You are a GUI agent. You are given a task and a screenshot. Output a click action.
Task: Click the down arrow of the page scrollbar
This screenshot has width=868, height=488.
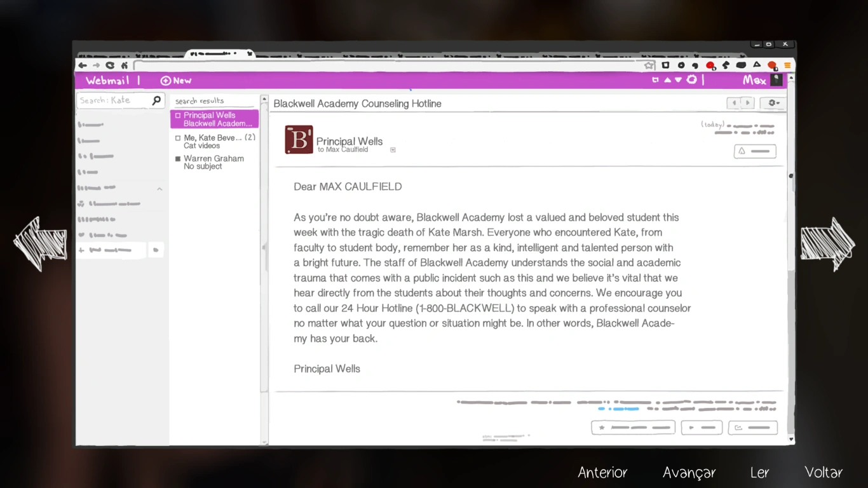coord(791,439)
